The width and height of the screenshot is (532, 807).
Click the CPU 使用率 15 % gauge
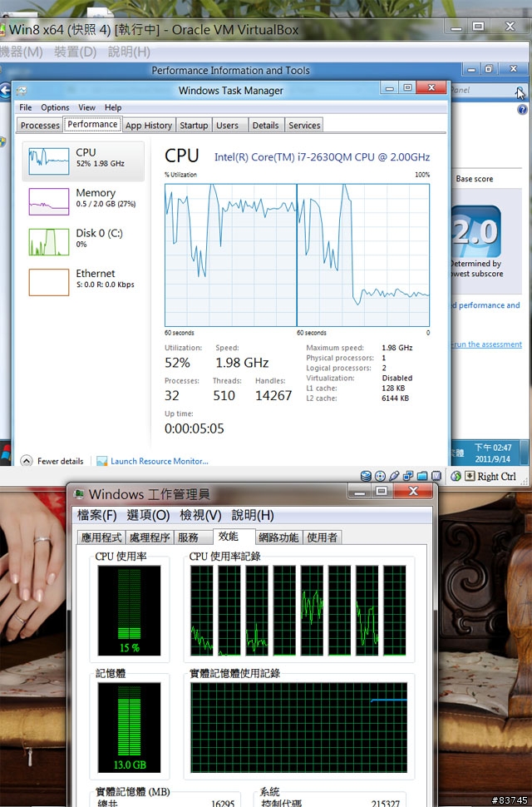click(129, 611)
